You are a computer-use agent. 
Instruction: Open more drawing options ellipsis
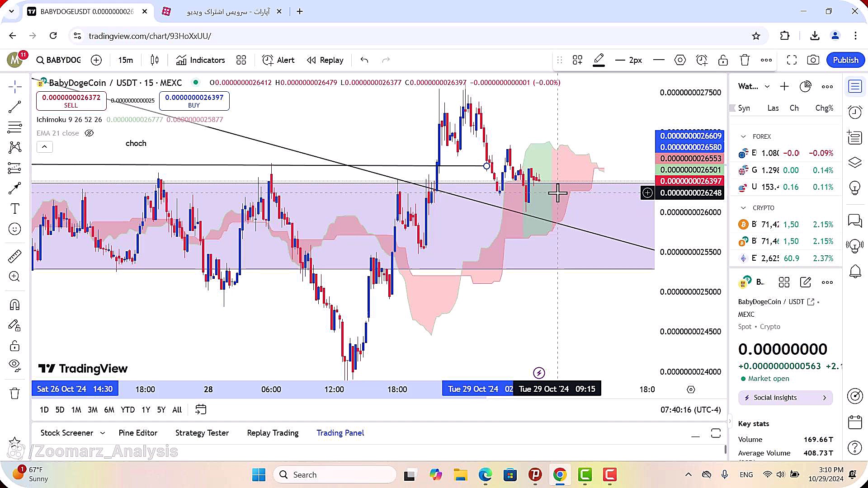766,60
